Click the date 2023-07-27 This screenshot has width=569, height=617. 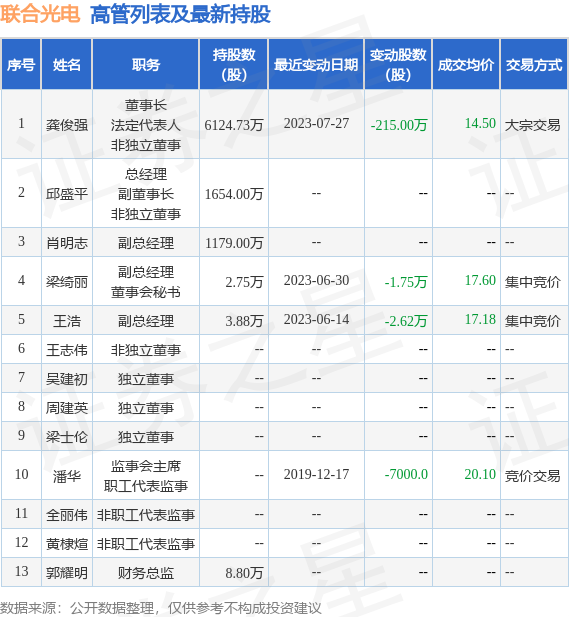coord(316,123)
